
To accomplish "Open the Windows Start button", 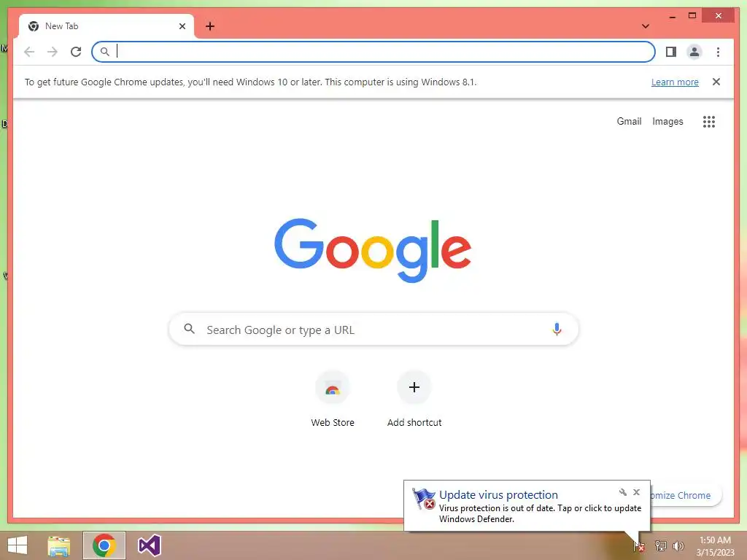I will [x=18, y=545].
